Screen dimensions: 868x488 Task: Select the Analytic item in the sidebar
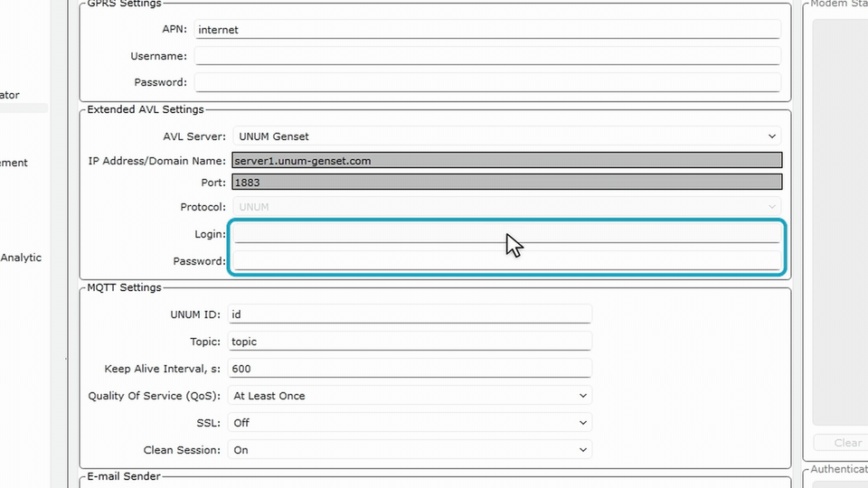click(21, 258)
